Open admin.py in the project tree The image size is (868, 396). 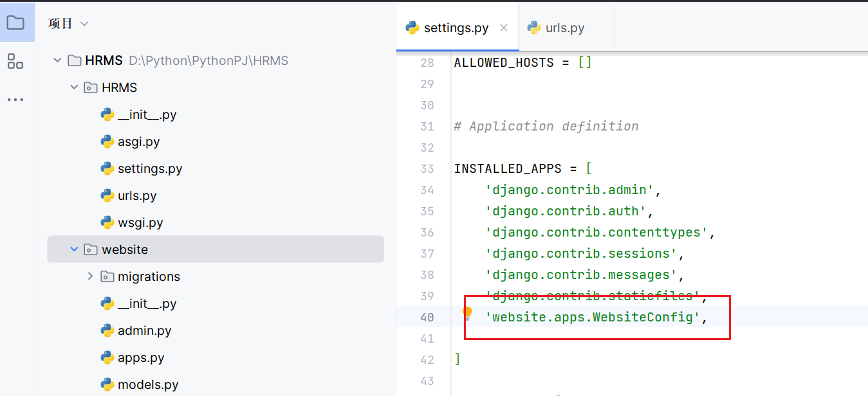144,330
